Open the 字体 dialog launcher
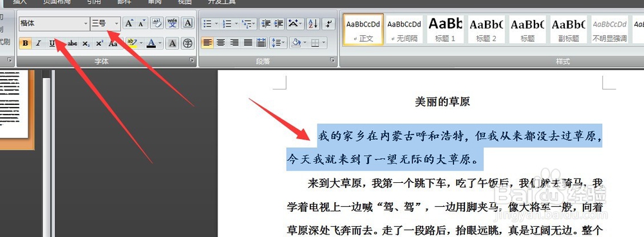 191,60
